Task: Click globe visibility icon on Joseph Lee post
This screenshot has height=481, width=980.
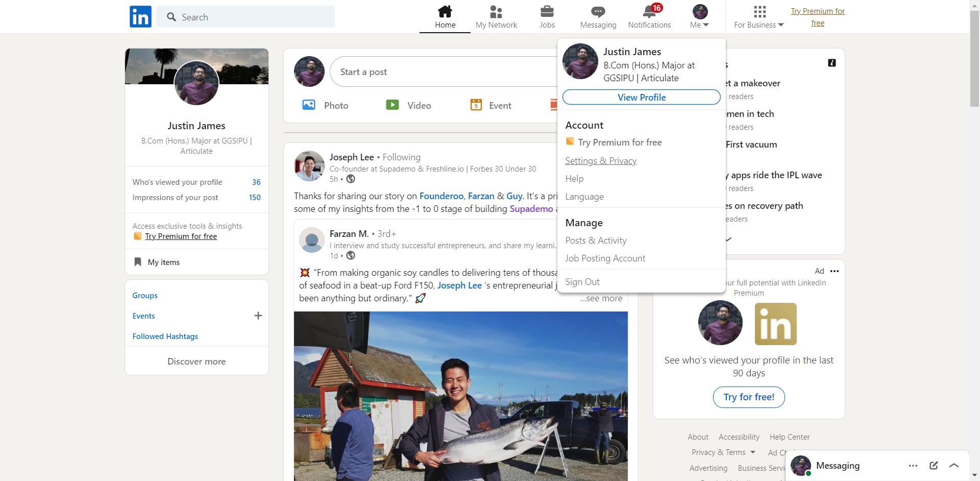Action: point(351,179)
